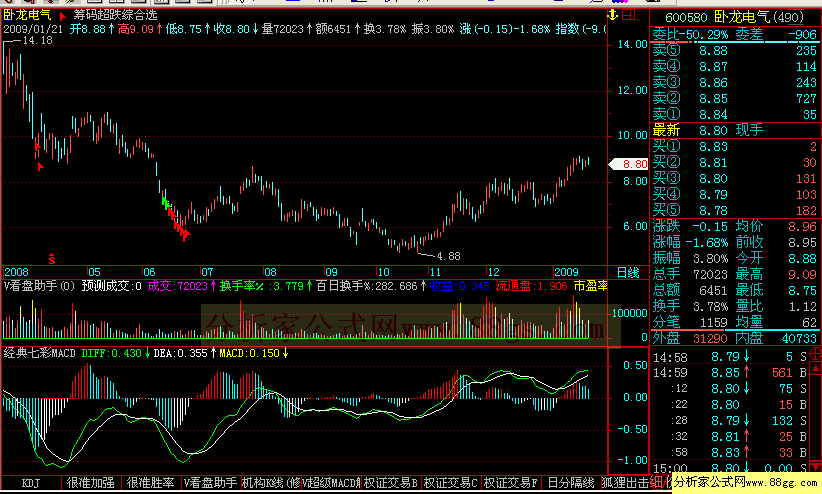Screen dimensions: 822x494
Task: Click the 委比 -50.29% value
Action: click(704, 35)
